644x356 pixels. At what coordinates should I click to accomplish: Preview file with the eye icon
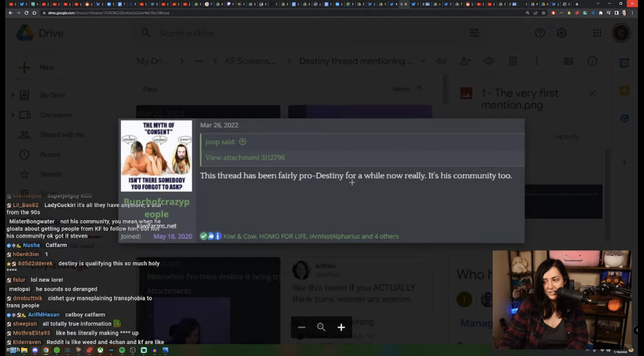(x=489, y=61)
